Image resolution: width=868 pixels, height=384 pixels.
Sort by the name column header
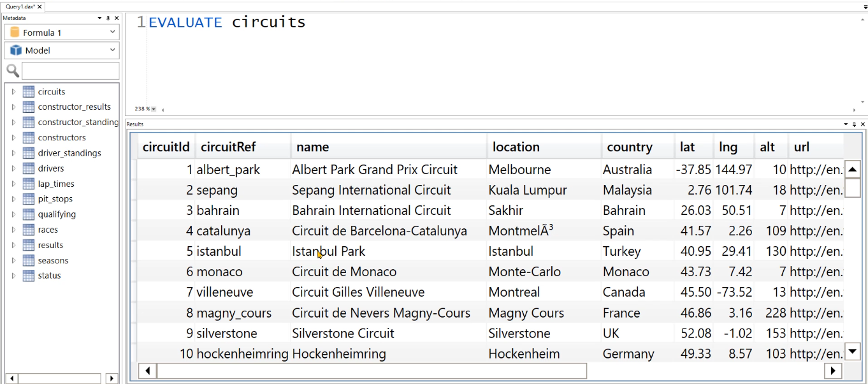click(389, 147)
